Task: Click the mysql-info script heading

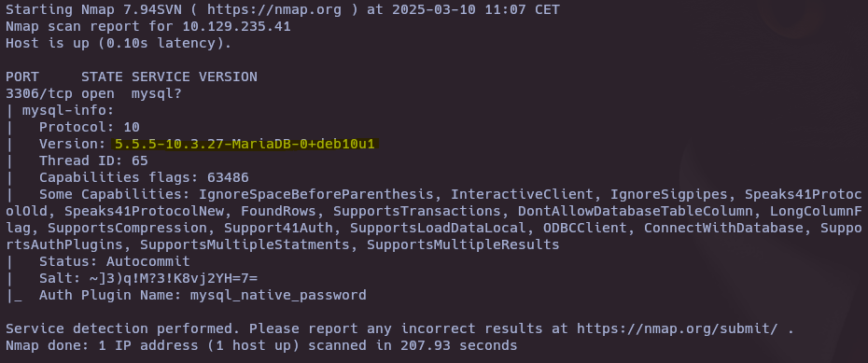Action: pyautogui.click(x=68, y=111)
